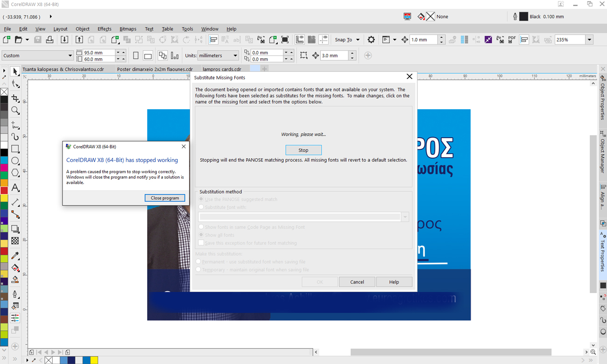Viewport: 607px width, 364px height.
Task: Pick the magenta swatch in color palette
Action: [4, 168]
